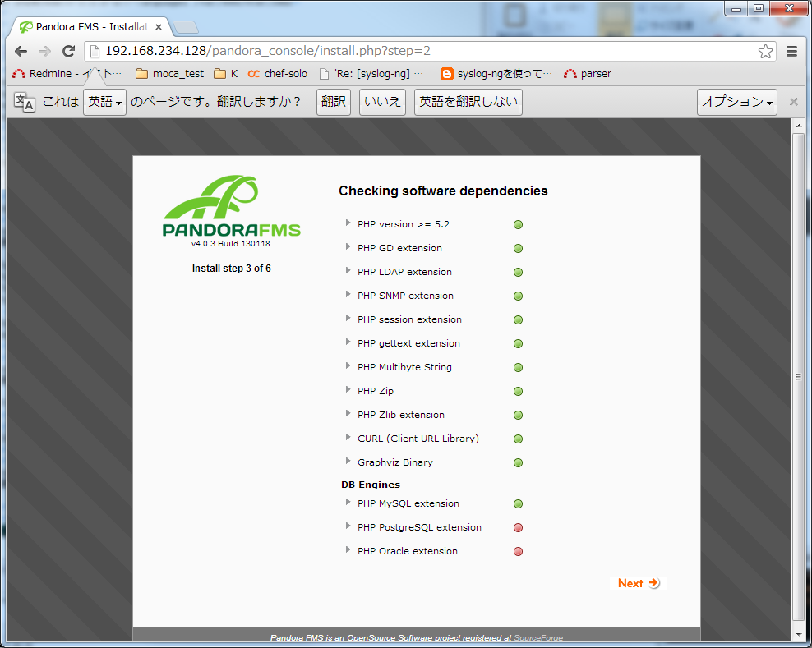Open the オプション options dropdown

pyautogui.click(x=736, y=102)
